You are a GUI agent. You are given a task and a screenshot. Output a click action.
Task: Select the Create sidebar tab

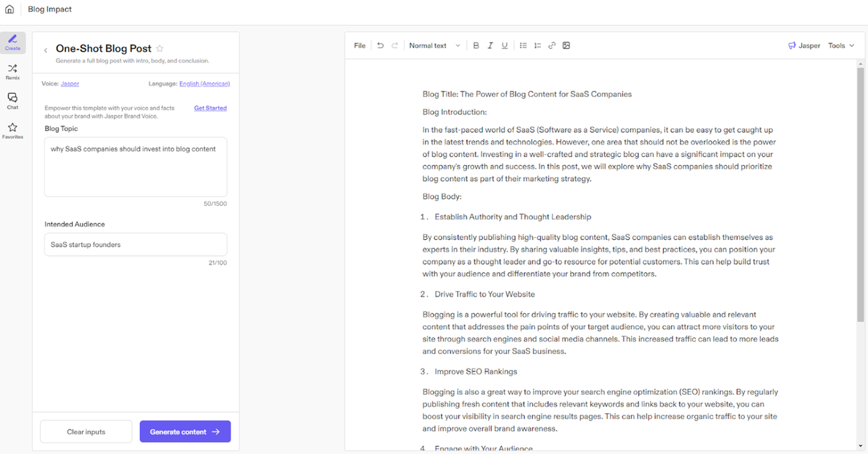(12, 42)
